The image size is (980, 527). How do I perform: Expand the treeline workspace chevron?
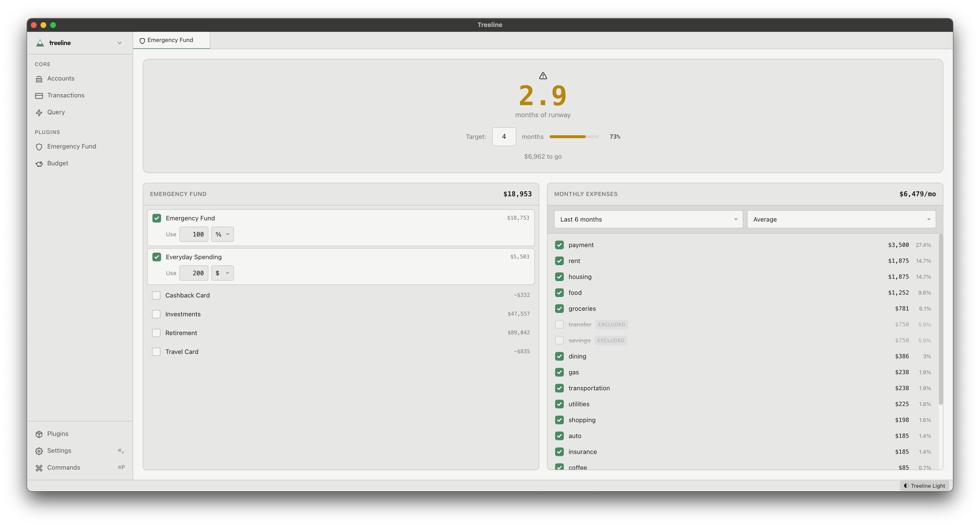[119, 43]
